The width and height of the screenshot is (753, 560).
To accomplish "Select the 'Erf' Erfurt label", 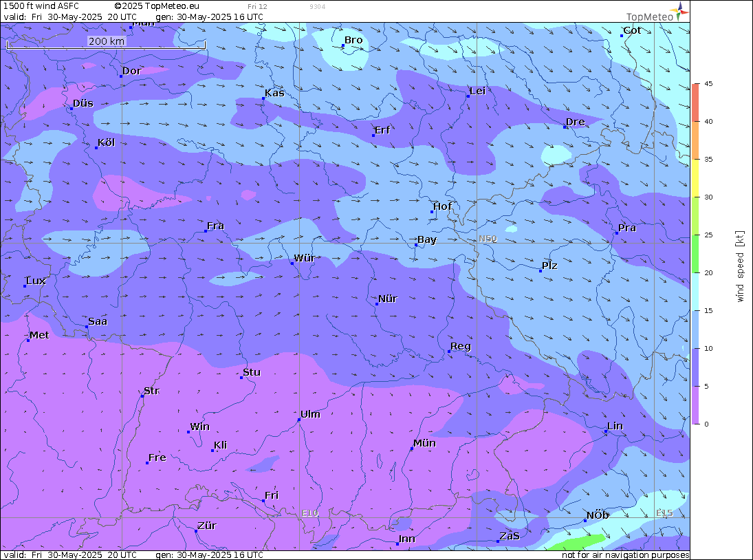I will point(382,130).
